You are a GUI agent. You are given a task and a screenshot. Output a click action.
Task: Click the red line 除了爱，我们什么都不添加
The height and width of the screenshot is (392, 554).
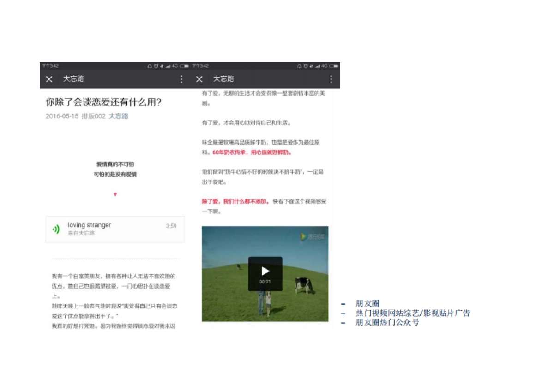235,201
